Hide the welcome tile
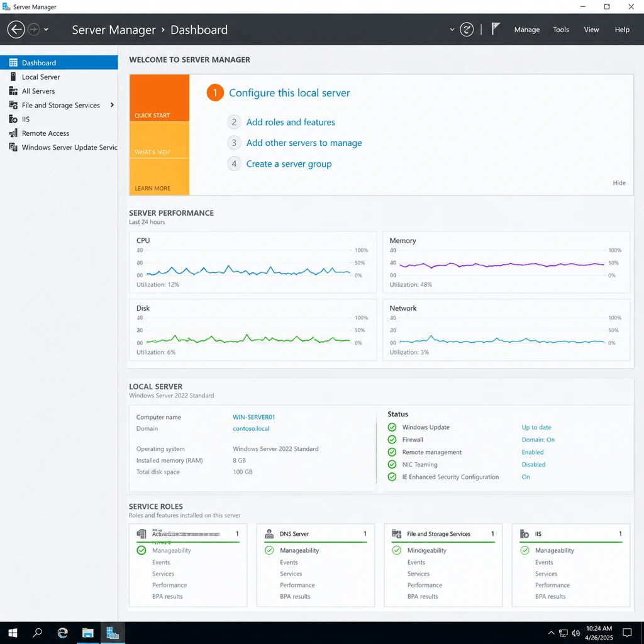 (x=619, y=183)
